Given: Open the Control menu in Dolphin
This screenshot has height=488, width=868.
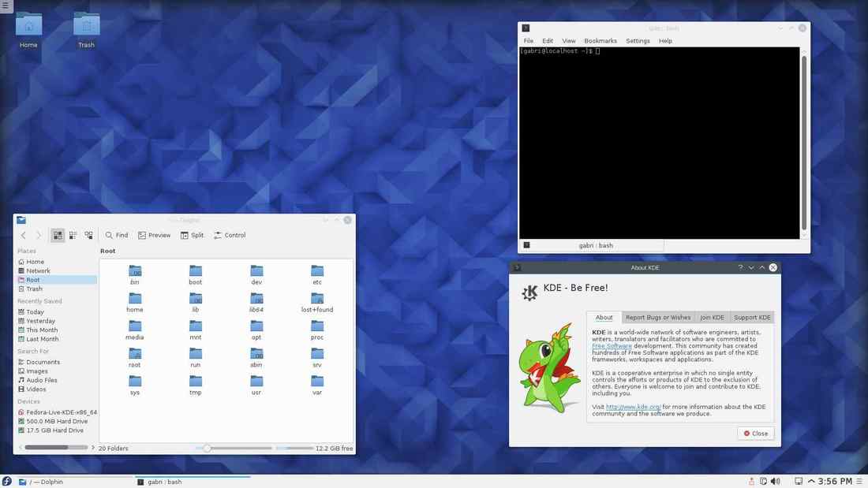Looking at the screenshot, I should click(x=229, y=234).
